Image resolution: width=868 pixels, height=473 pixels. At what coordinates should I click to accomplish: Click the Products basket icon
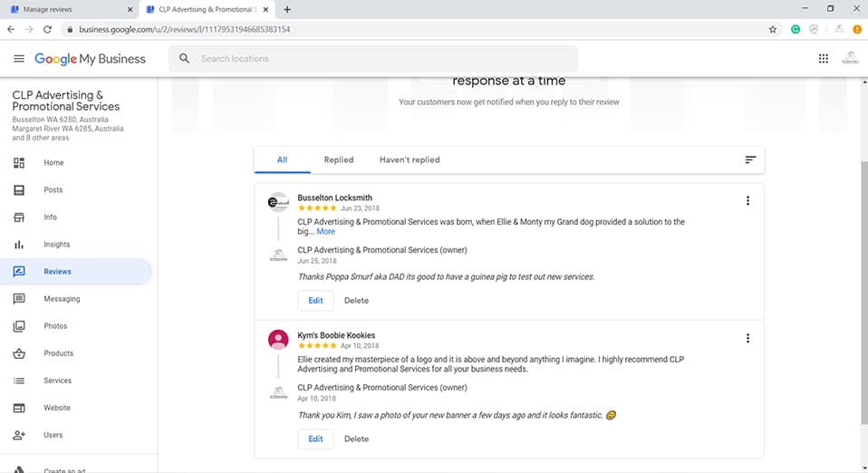point(19,353)
